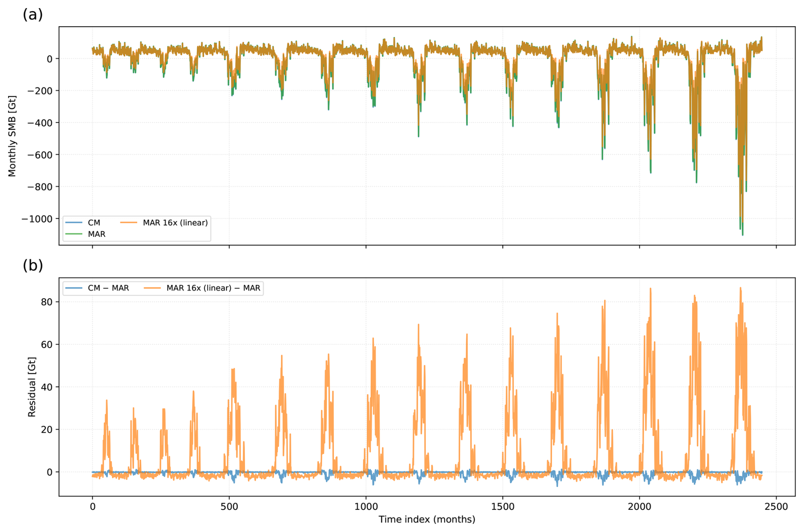Click the panel label (b)
Viewport: 804px width, 532px height.
click(33, 265)
